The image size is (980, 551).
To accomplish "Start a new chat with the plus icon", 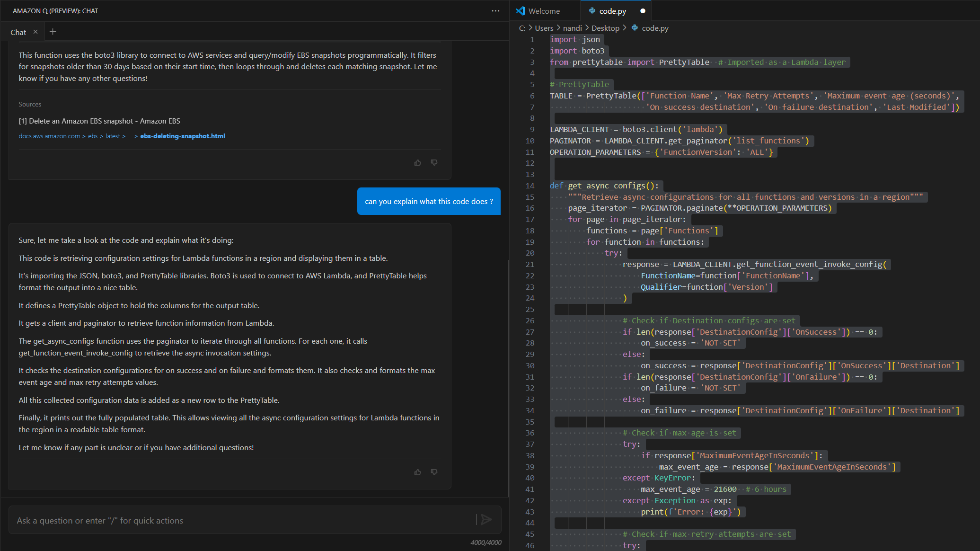I will pos(53,32).
